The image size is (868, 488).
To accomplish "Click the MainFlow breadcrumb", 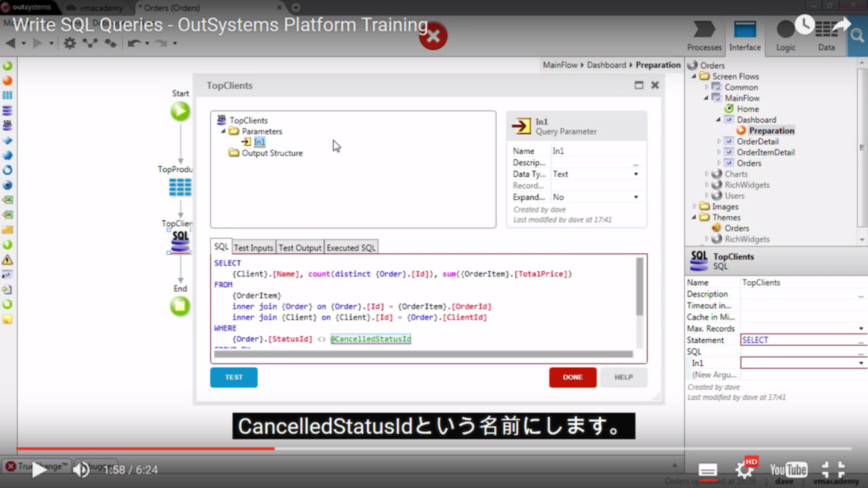I will click(x=560, y=65).
